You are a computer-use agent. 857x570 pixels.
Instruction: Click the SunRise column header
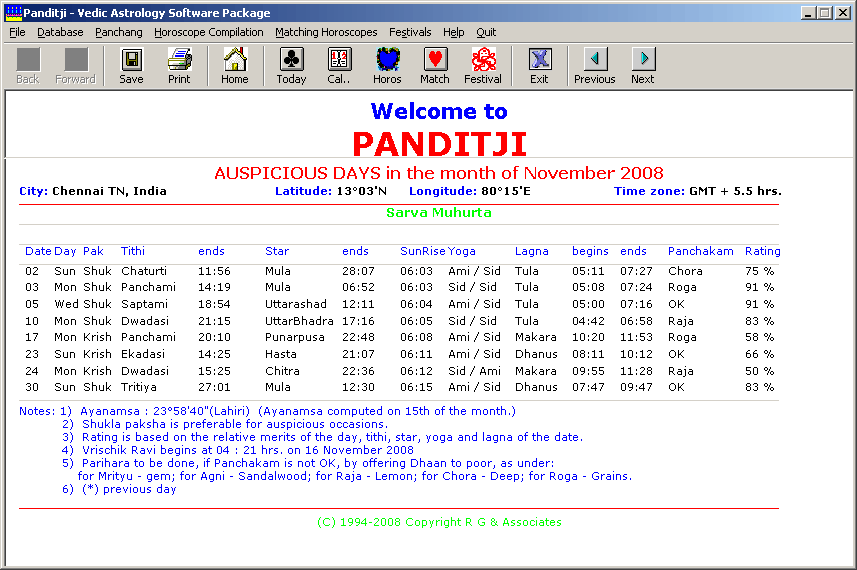[422, 251]
